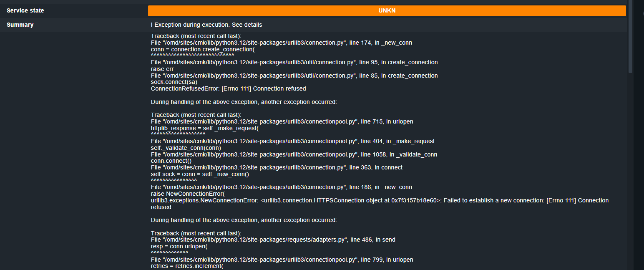Click the 'sock.connect(sa)' code line

[174, 82]
